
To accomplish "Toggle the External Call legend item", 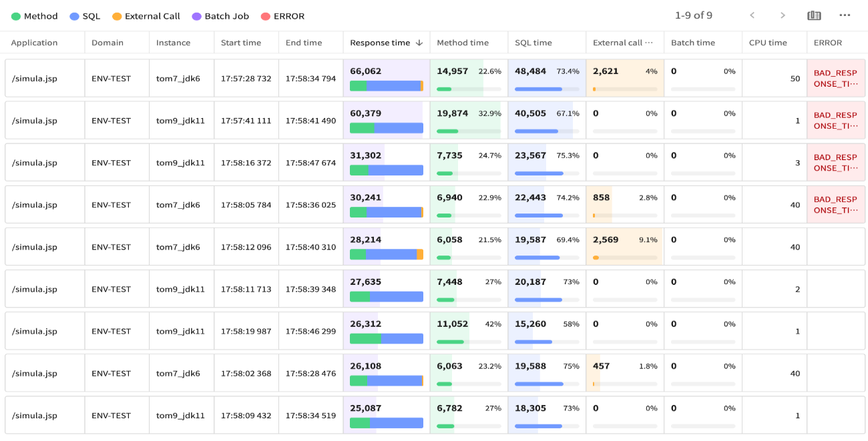I will (x=146, y=16).
